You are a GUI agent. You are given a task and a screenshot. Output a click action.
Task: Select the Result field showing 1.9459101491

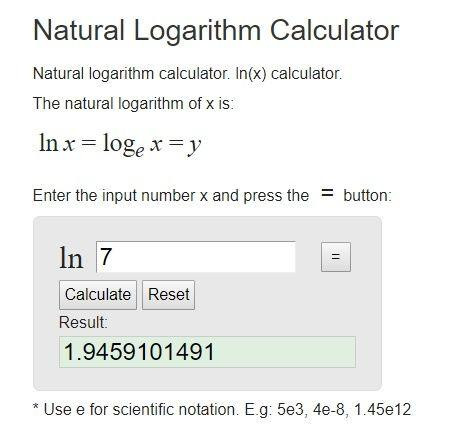click(x=207, y=352)
